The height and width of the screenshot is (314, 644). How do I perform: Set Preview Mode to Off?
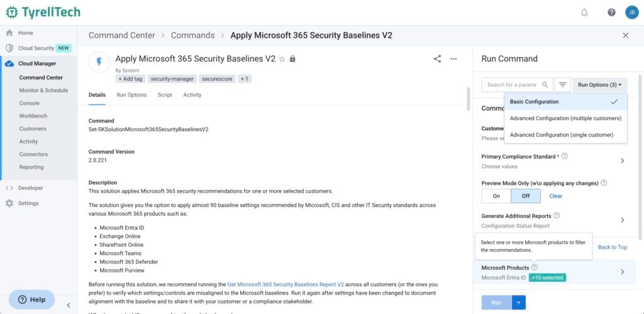526,196
